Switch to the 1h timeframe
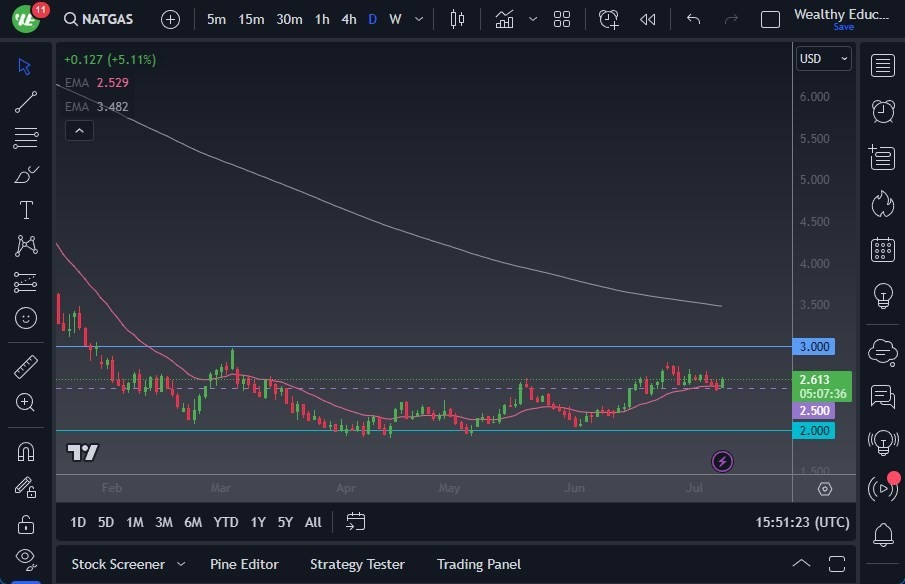The image size is (905, 584). click(x=322, y=19)
